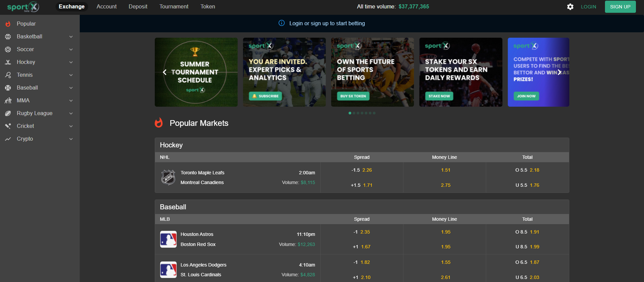This screenshot has width=644, height=282.
Task: Bet Montreal Canadiens +1.5 spread 1.71
Action: 362,185
